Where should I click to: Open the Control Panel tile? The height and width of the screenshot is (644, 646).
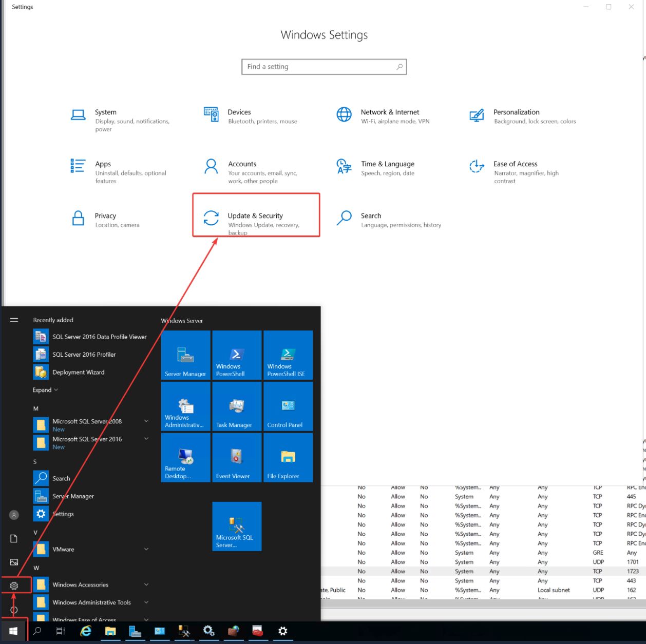(288, 406)
